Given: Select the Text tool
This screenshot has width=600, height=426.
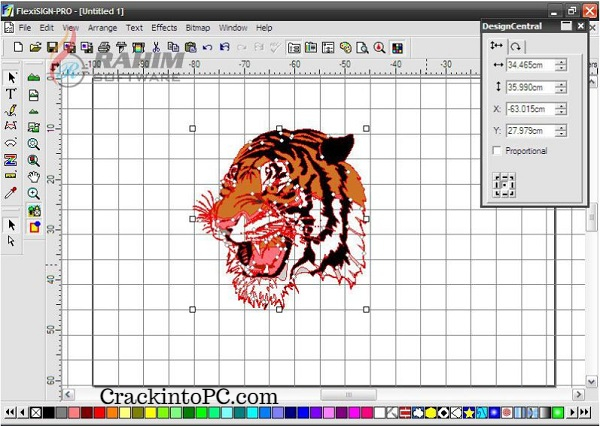Looking at the screenshot, I should point(11,94).
